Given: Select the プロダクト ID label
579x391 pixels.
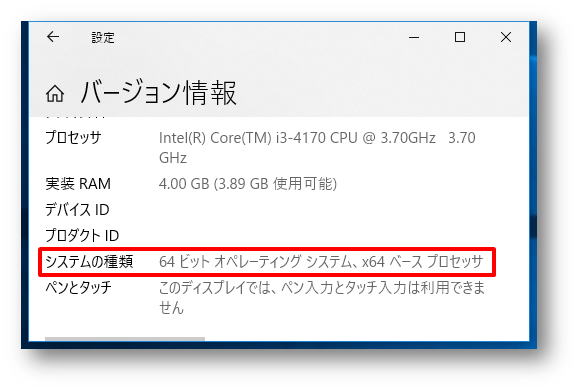Looking at the screenshot, I should click(x=82, y=236).
